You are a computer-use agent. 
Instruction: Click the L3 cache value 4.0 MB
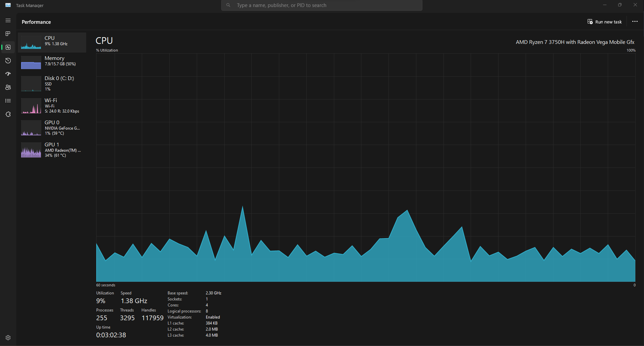coord(212,335)
